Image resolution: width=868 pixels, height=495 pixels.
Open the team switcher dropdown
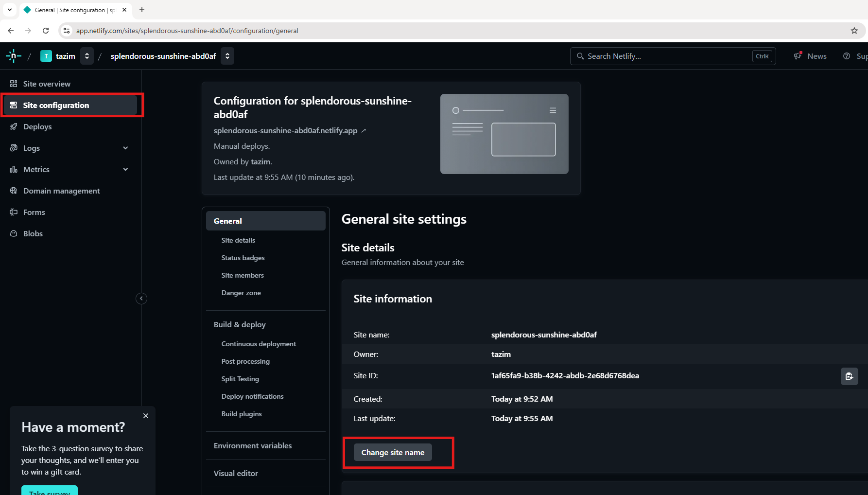tap(87, 56)
